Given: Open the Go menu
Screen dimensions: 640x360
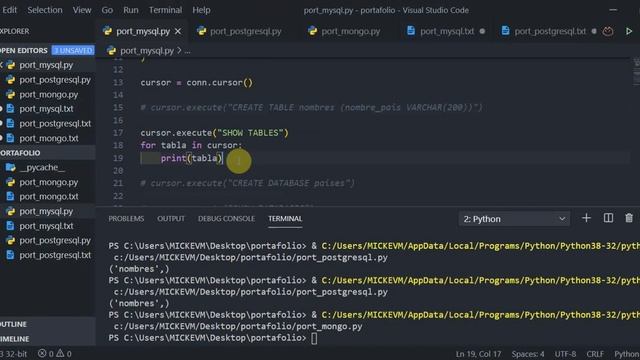Looking at the screenshot, I should [107, 10].
